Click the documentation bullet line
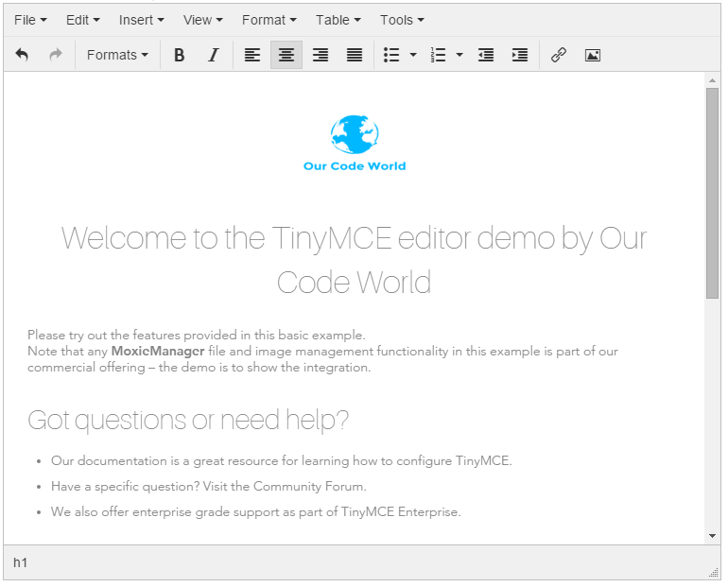The image size is (728, 587). [x=282, y=460]
